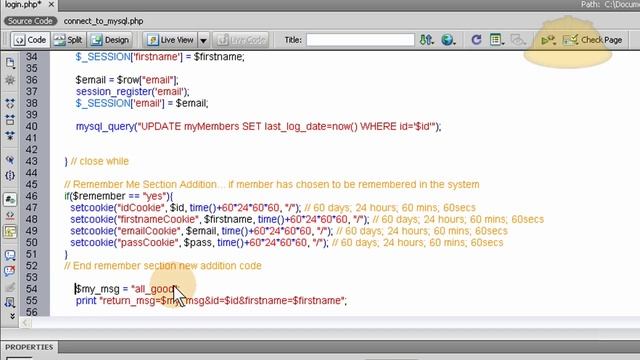Switch to Code view
The height and width of the screenshot is (360, 640).
point(31,40)
